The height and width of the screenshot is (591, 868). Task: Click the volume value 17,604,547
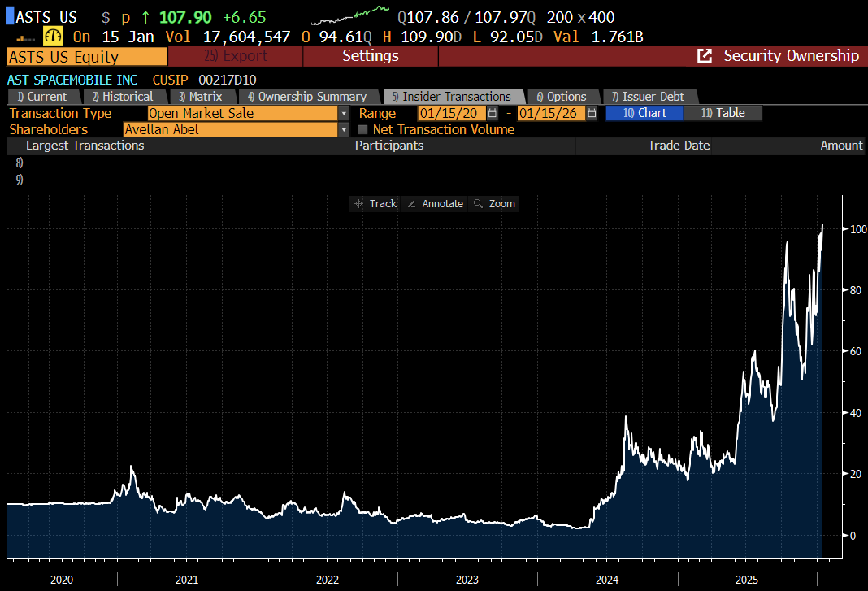[x=246, y=37]
